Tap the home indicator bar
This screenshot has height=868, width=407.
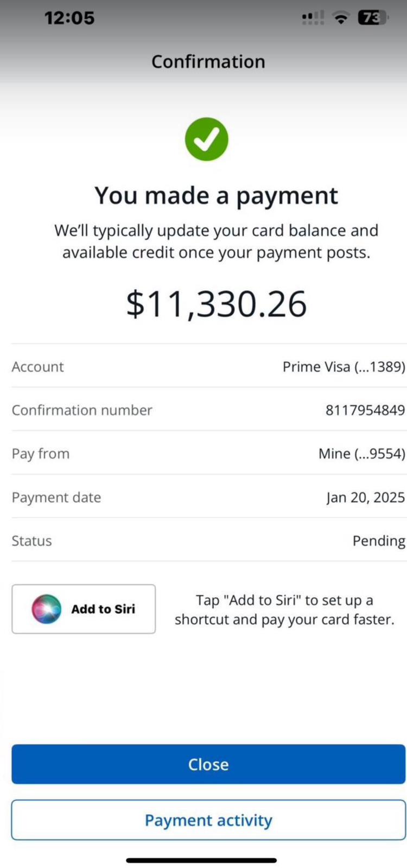(x=202, y=860)
